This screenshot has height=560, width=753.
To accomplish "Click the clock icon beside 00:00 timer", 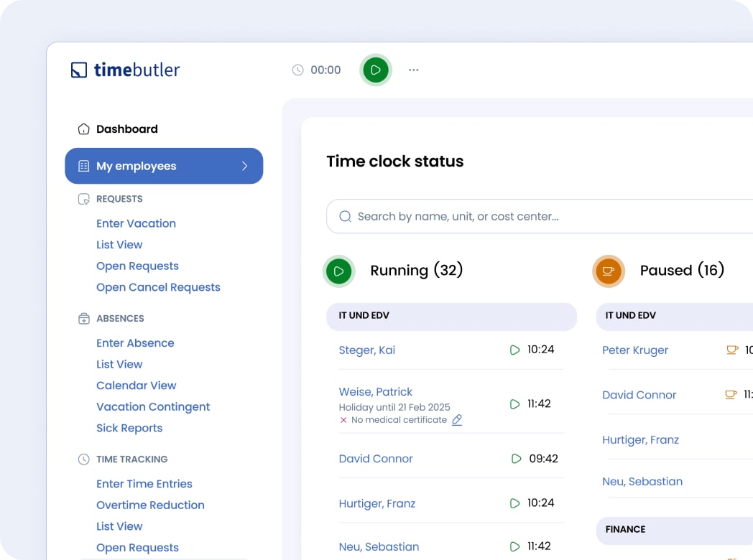I will [x=297, y=70].
